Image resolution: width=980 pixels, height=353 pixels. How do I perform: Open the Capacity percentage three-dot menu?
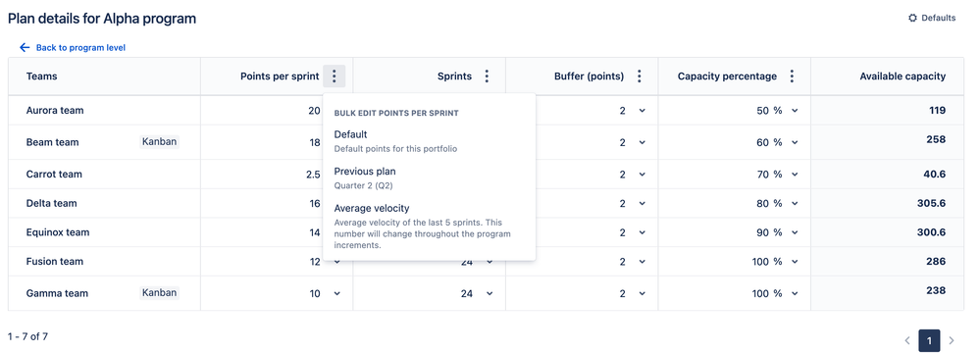pos(792,76)
